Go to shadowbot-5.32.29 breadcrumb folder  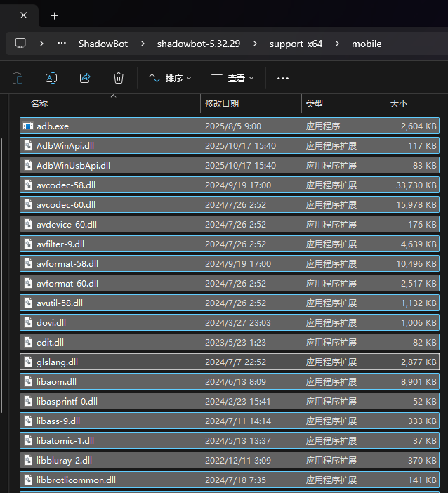coord(199,44)
